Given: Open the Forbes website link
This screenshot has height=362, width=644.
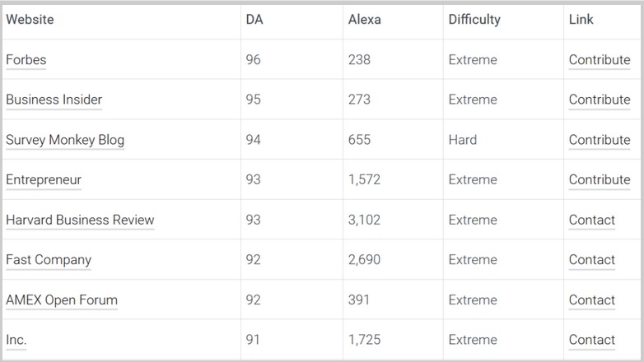Looking at the screenshot, I should click(x=26, y=60).
